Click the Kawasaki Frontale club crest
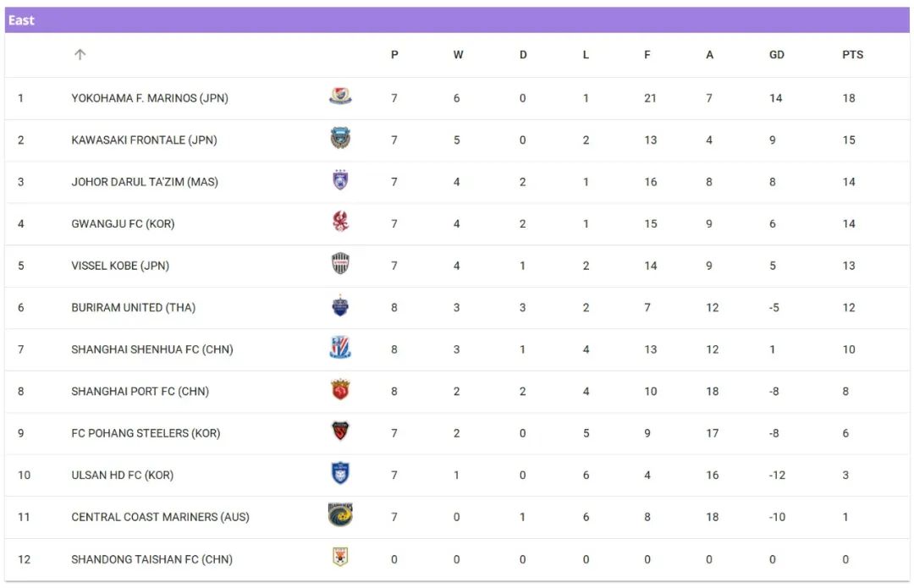 tap(340, 140)
